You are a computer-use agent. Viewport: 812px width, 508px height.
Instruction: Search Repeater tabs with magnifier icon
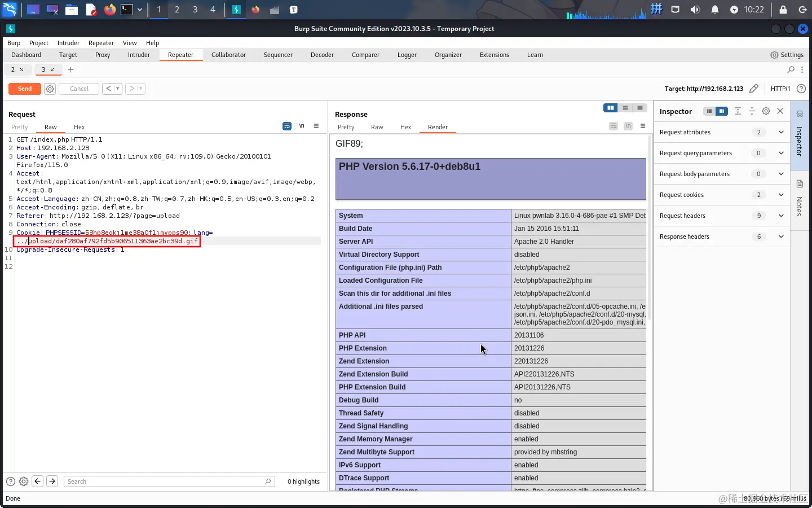coord(791,69)
